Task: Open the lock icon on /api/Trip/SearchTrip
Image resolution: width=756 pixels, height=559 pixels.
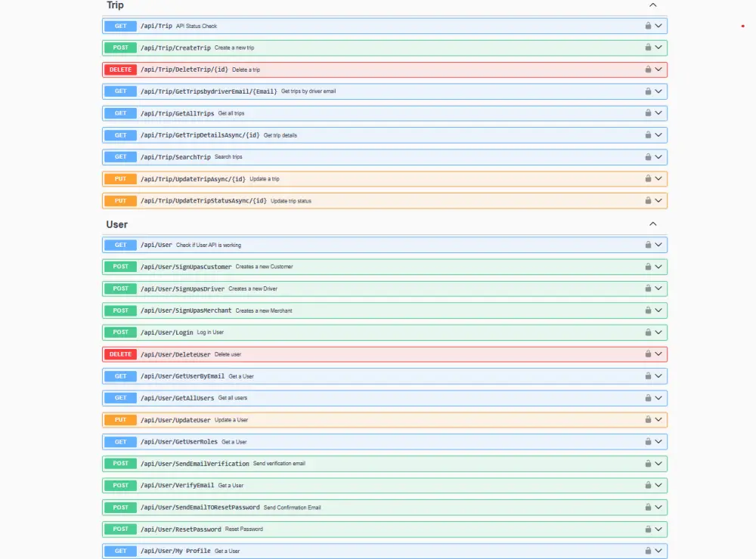Action: [x=646, y=156]
